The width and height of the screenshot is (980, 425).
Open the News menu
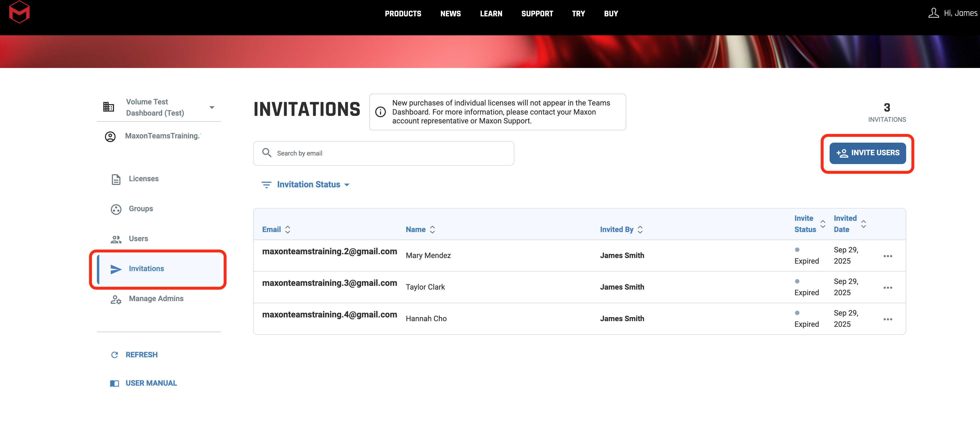tap(450, 14)
